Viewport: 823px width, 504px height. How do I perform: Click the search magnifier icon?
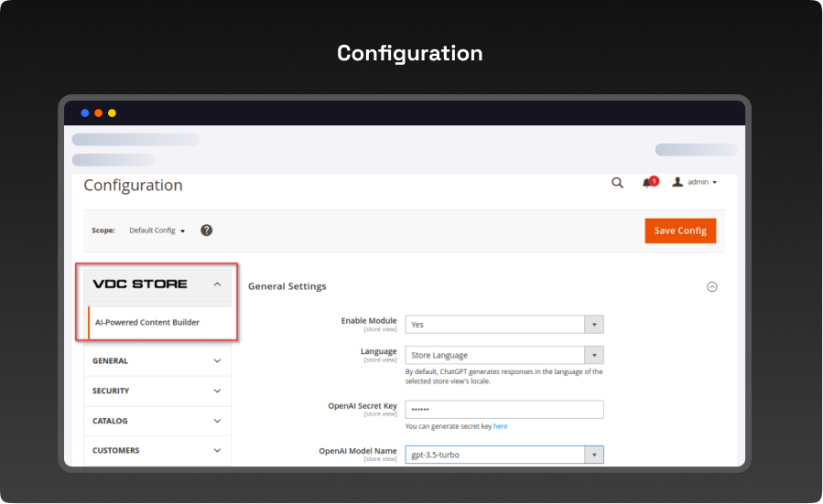point(617,183)
